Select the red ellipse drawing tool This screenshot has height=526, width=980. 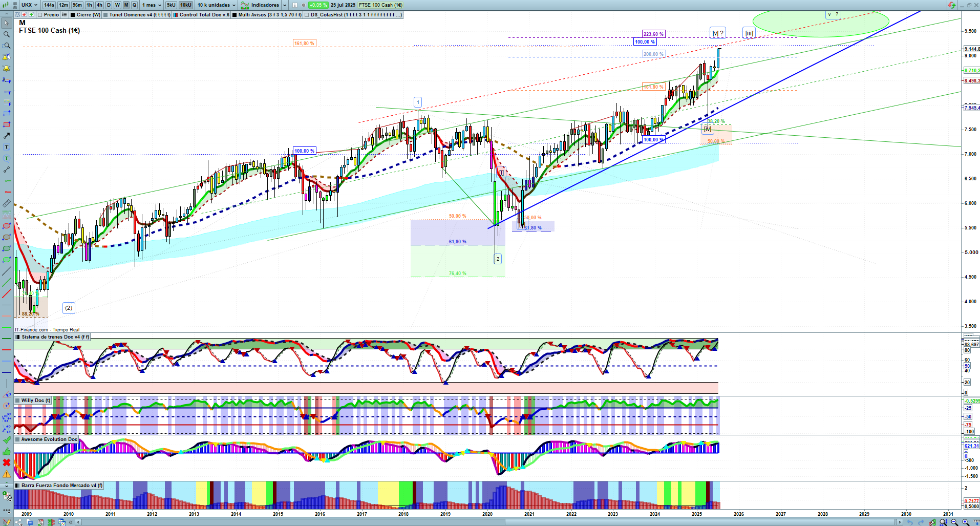pos(7,226)
